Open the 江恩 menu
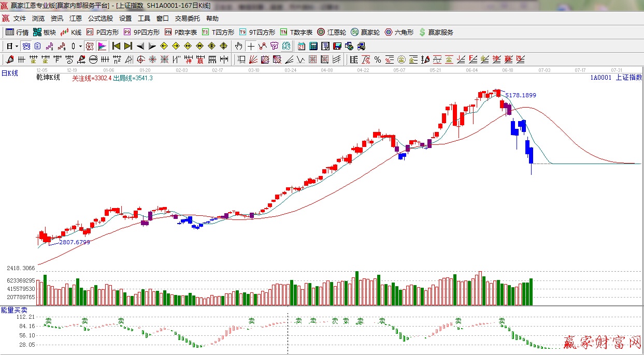This screenshot has height=355, width=644. click(76, 19)
